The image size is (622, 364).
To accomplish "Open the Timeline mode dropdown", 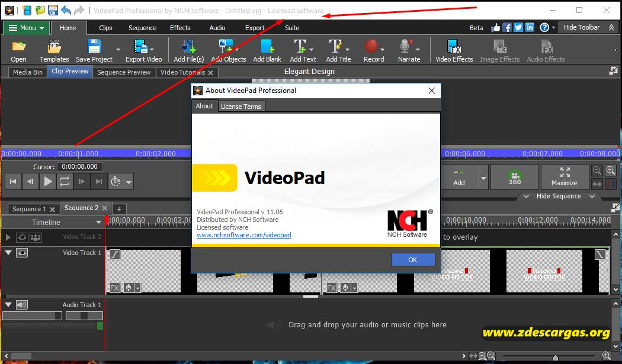I will coord(98,223).
